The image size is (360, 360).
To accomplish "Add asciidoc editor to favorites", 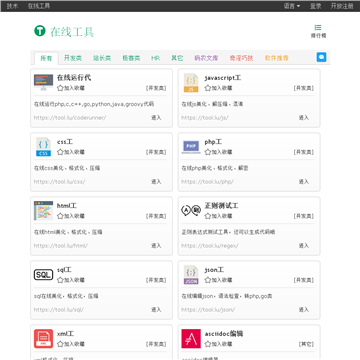I will pos(218,344).
